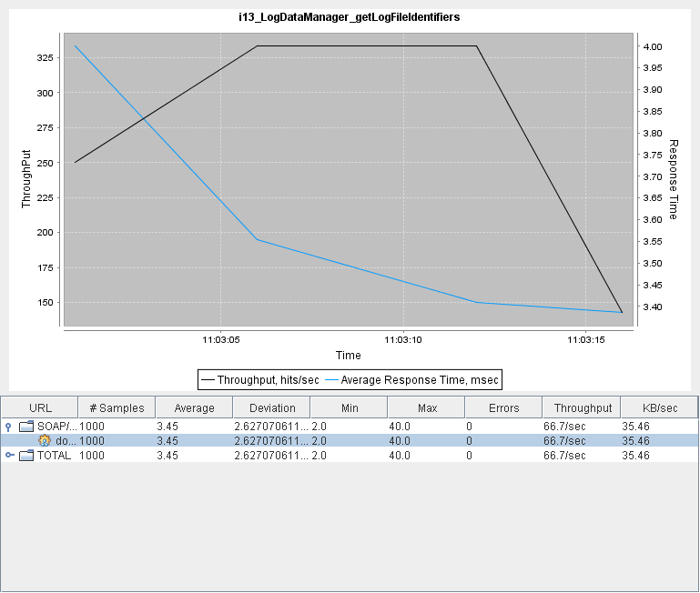This screenshot has height=593, width=700.
Task: Click the 4.00 response time axis value
Action: pos(653,46)
